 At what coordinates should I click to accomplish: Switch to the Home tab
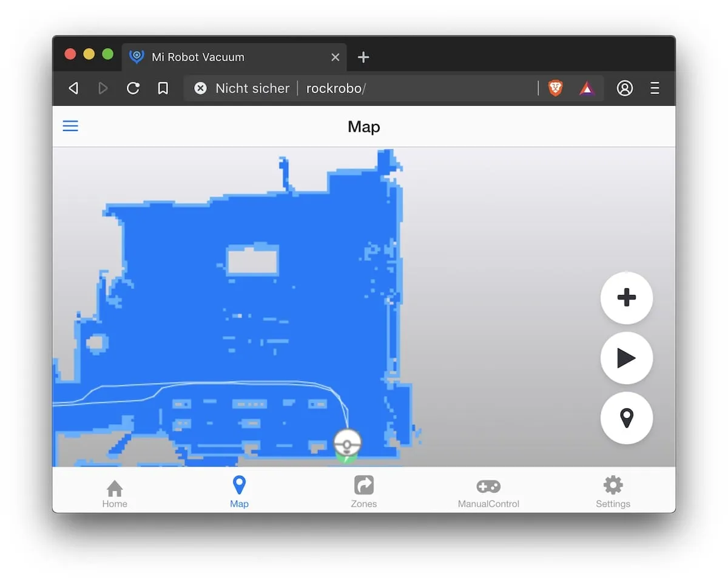[115, 493]
